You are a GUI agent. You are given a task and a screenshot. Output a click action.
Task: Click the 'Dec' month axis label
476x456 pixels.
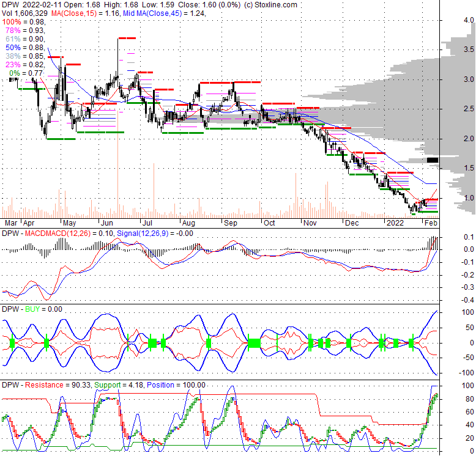[x=352, y=223]
